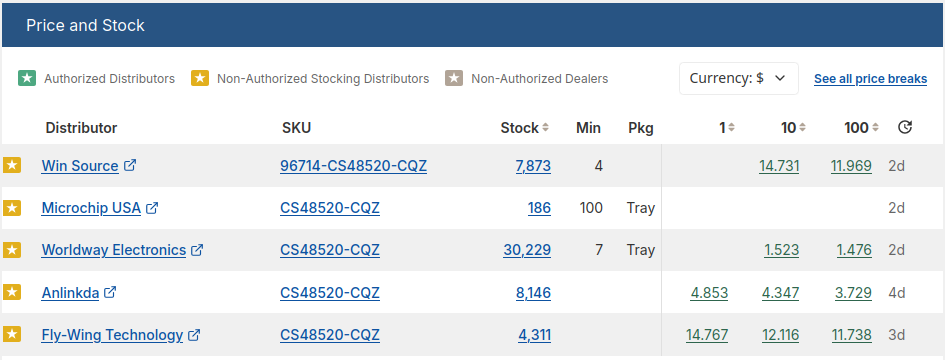Open the Currency dropdown

coord(739,78)
